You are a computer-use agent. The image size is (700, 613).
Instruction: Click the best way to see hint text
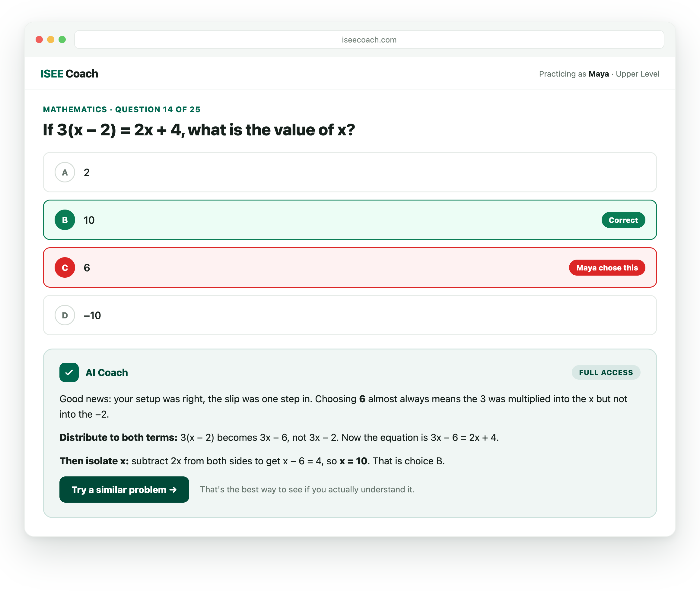point(307,489)
